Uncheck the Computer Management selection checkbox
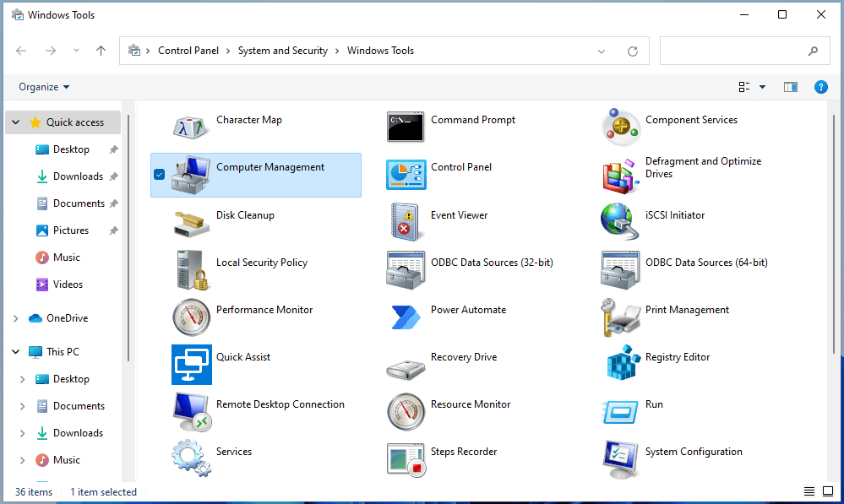The width and height of the screenshot is (844, 504). [x=160, y=174]
